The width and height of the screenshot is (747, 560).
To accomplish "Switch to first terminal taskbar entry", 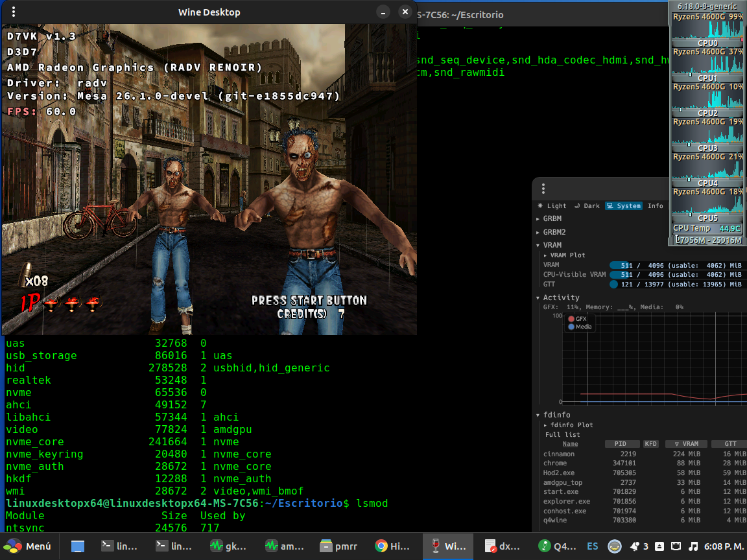I will coord(119,546).
